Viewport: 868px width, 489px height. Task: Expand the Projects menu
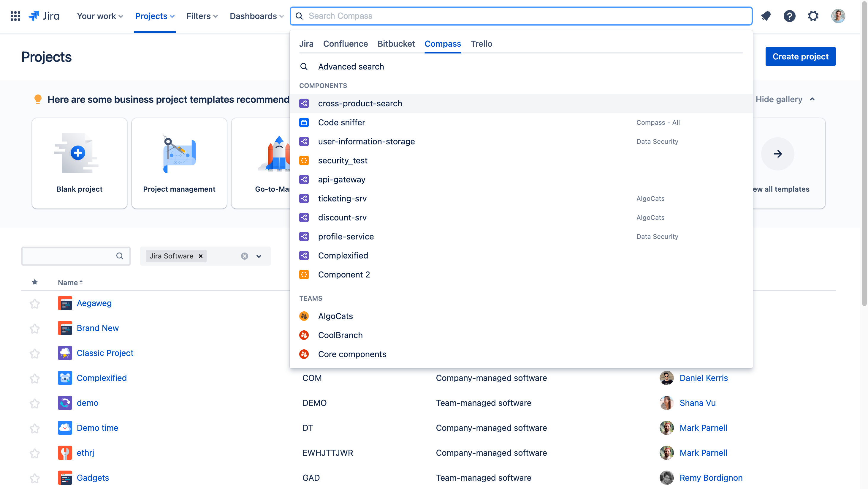click(x=155, y=16)
